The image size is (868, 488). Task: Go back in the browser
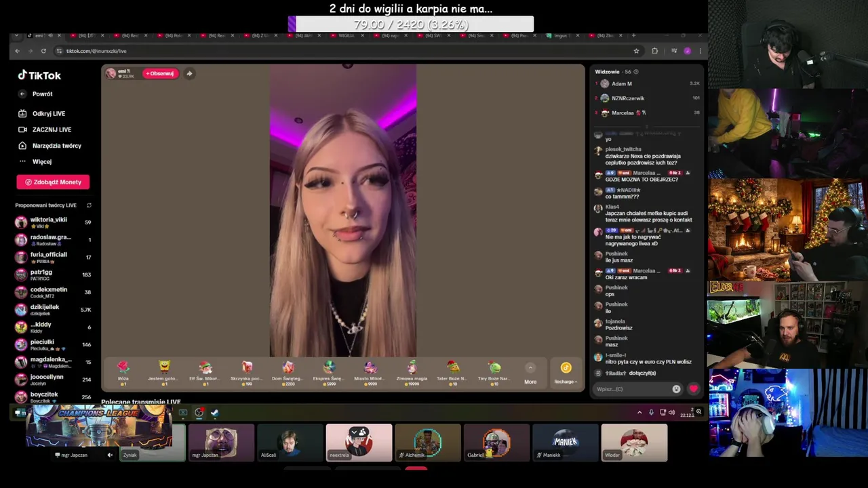pyautogui.click(x=18, y=51)
